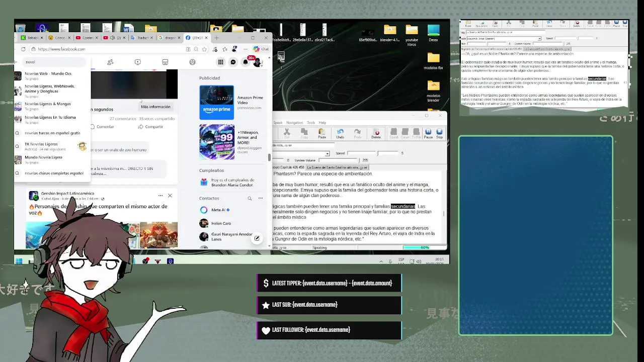
Task: Open the 'youtube libros' desktop folder
Action: tap(412, 35)
